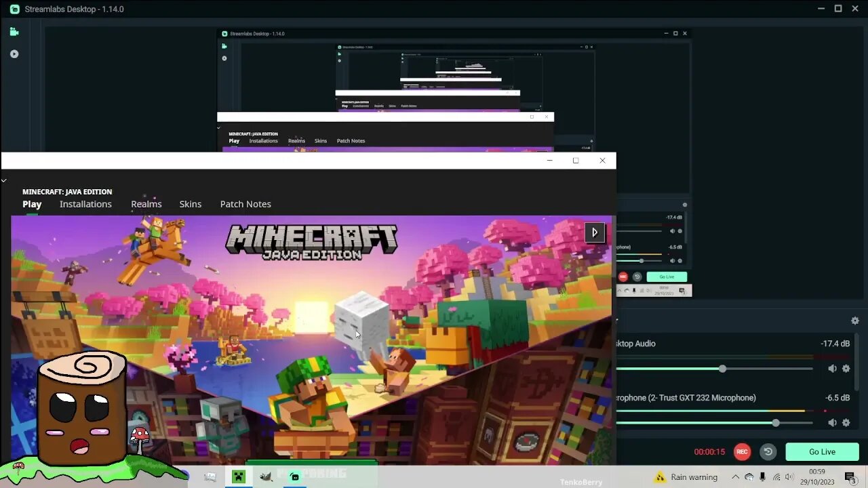Open the Streamlabs taskbar icon
Image resolution: width=868 pixels, height=488 pixels.
coord(294,476)
